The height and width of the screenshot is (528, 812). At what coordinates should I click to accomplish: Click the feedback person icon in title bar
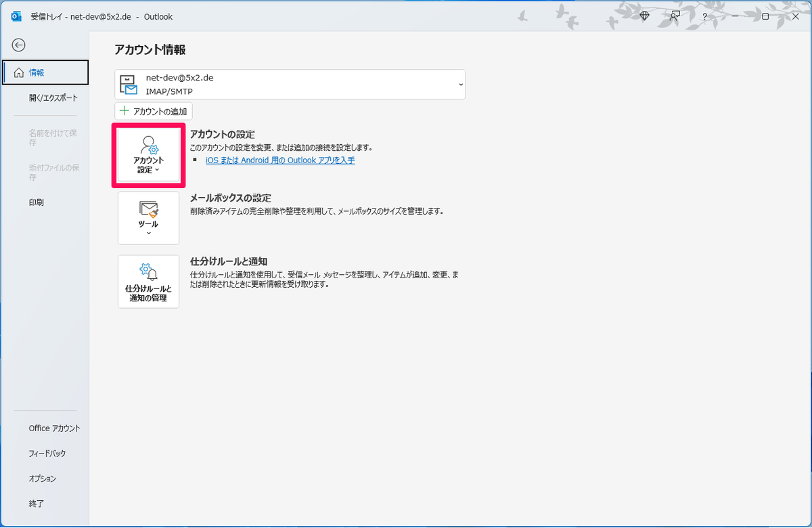(x=674, y=16)
